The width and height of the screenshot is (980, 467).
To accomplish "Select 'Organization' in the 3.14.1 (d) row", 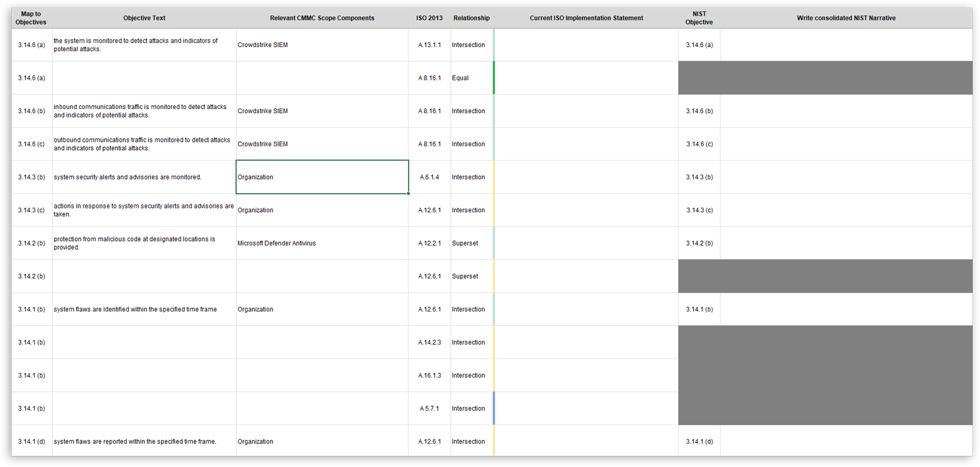I will click(x=322, y=442).
